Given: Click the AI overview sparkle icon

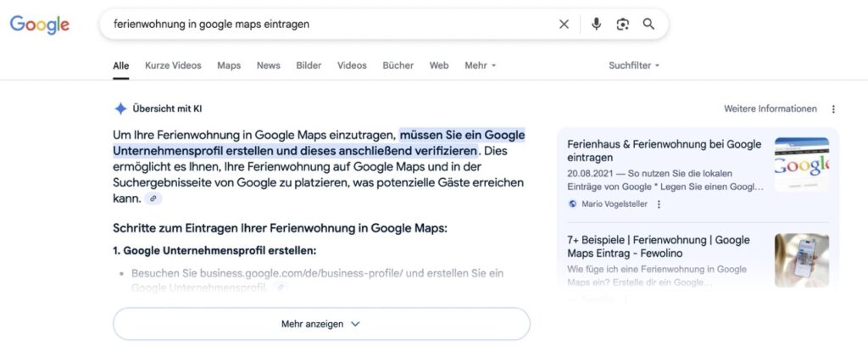Looking at the screenshot, I should (x=120, y=109).
